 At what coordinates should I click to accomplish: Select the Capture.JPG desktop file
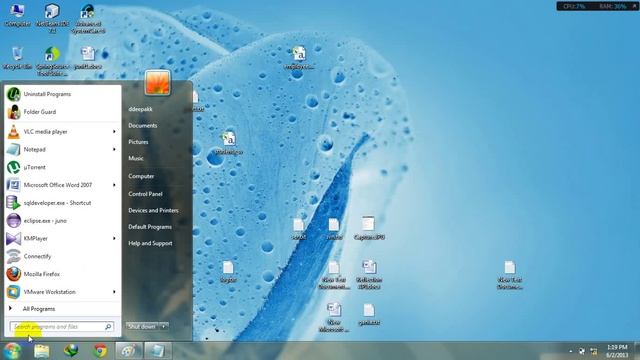point(369,228)
